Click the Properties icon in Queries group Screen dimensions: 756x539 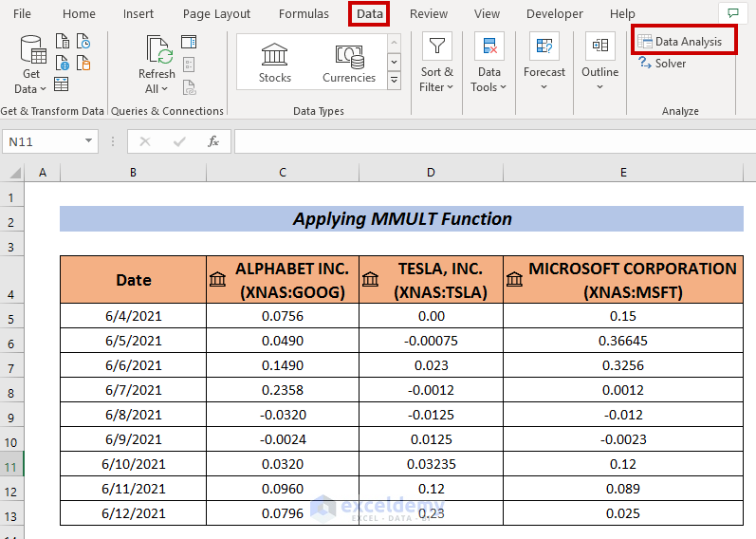[x=189, y=65]
